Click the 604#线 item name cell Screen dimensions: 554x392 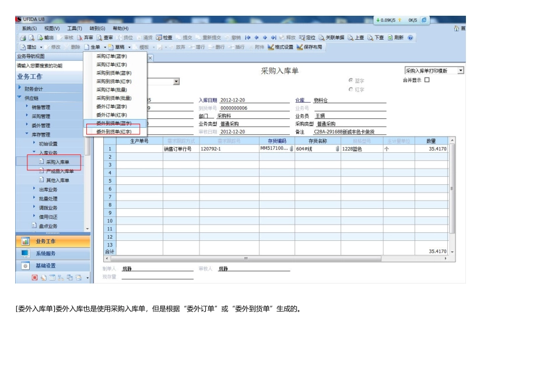tap(318, 149)
